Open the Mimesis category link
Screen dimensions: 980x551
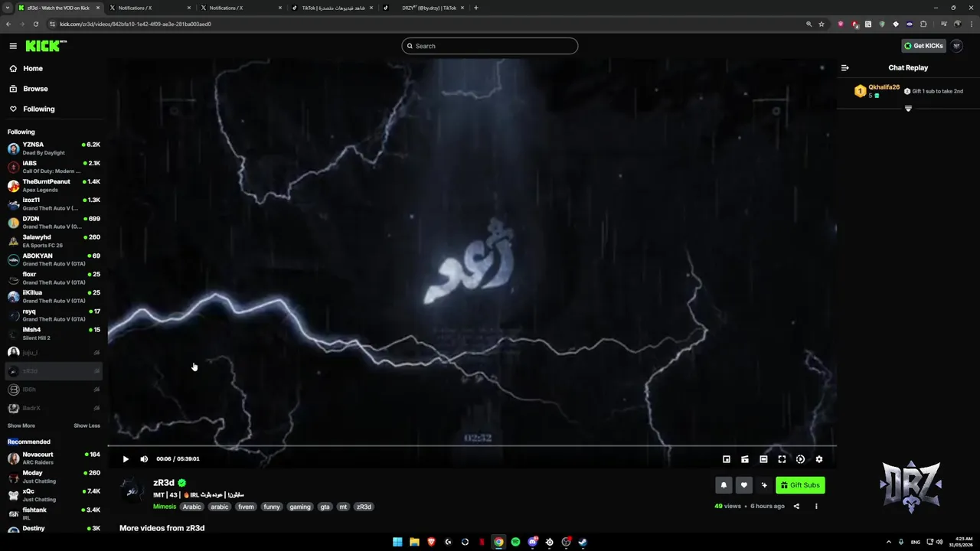tap(165, 507)
